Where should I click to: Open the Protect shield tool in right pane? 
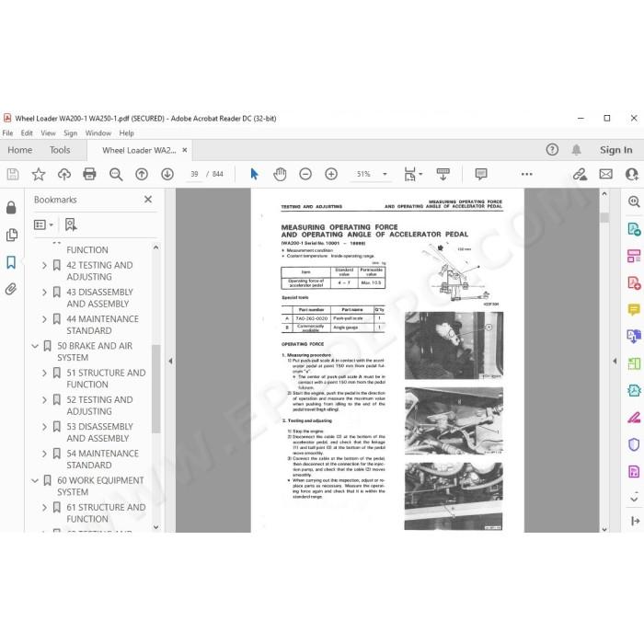[634, 444]
